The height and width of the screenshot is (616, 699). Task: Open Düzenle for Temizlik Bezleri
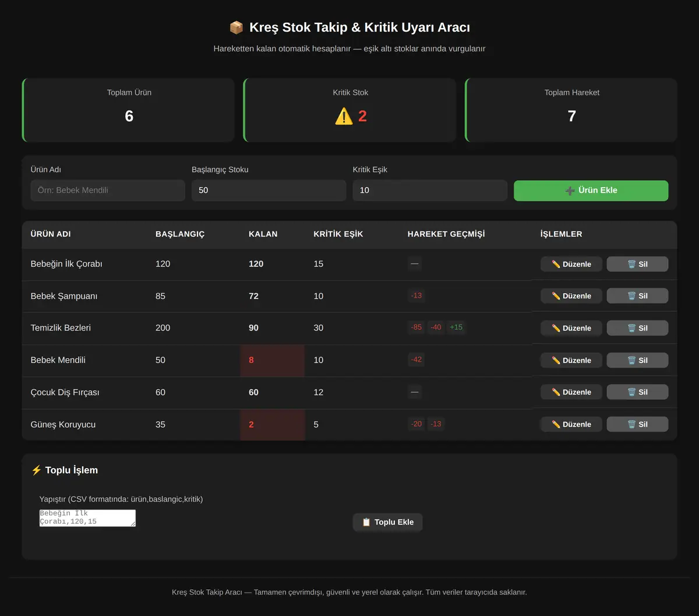pyautogui.click(x=571, y=328)
